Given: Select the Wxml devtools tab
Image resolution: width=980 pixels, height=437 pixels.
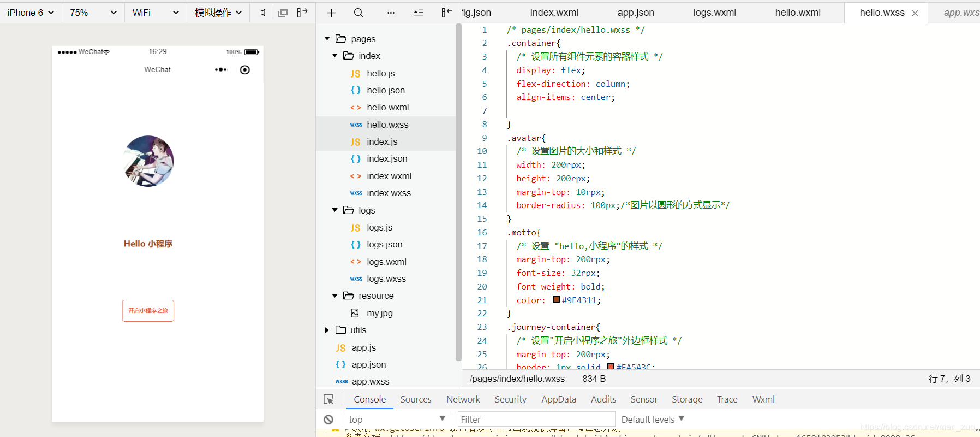Looking at the screenshot, I should point(763,399).
